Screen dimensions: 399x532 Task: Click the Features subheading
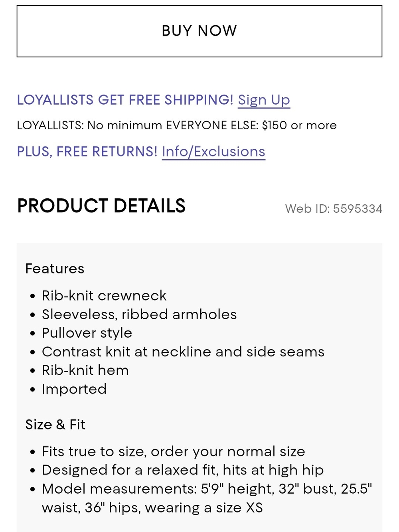coord(55,269)
